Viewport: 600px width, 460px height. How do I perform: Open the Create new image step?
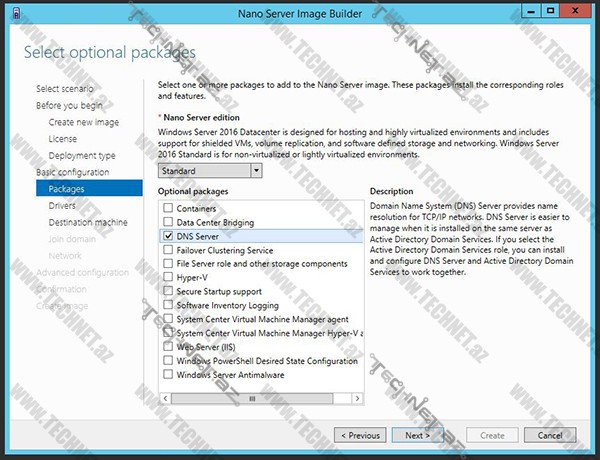coord(84,122)
